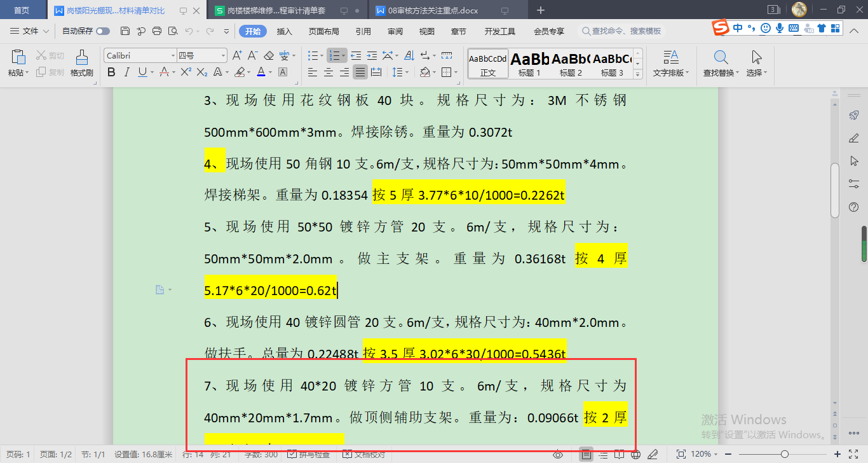
Task: Clear formatting with the eraser icon
Action: [268, 55]
